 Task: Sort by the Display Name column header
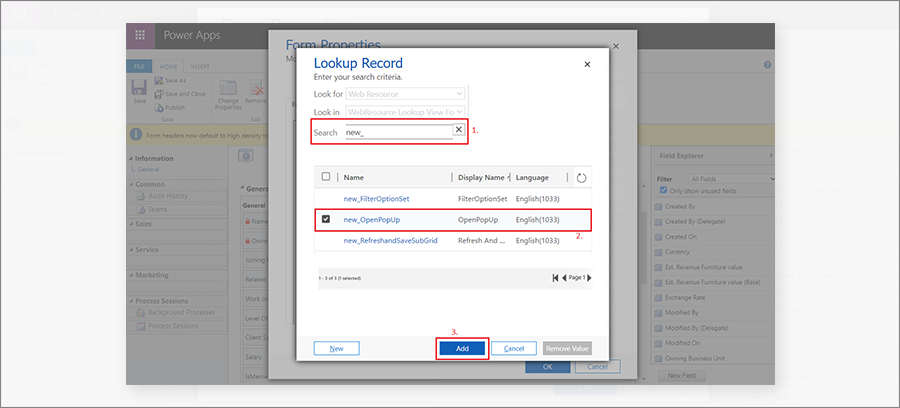click(482, 178)
